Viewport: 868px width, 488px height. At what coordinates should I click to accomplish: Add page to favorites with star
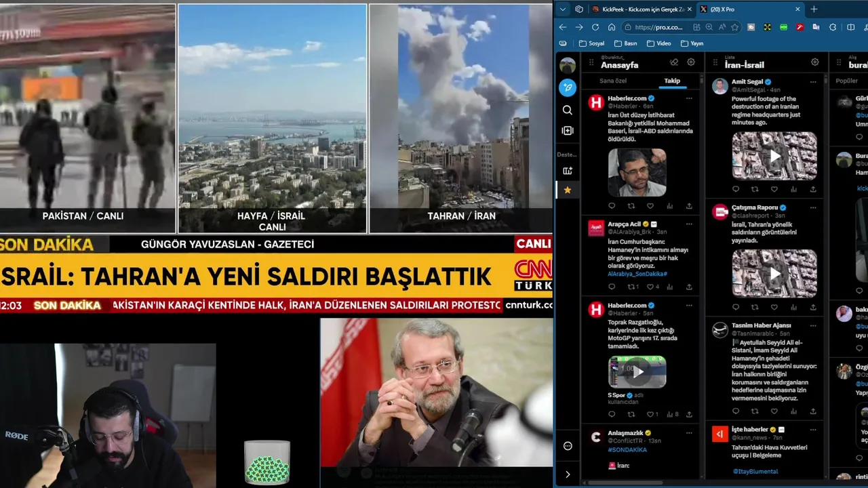734,27
